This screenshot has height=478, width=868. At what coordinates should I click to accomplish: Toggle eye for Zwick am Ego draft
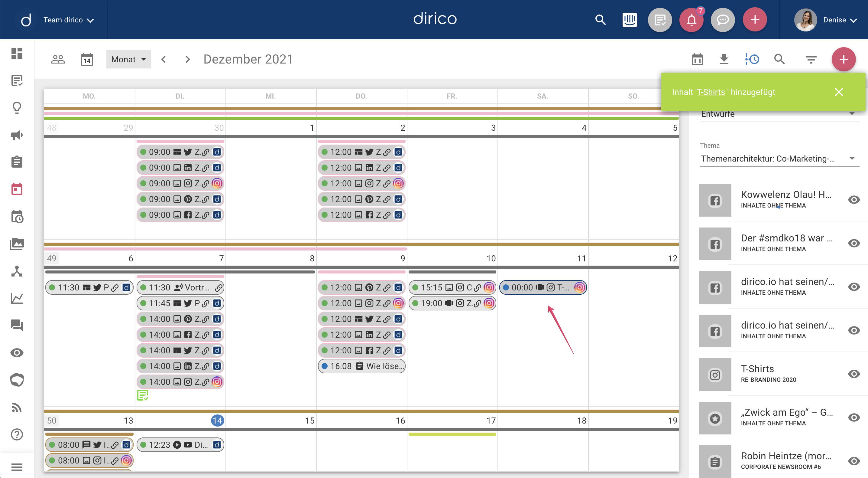tap(854, 417)
